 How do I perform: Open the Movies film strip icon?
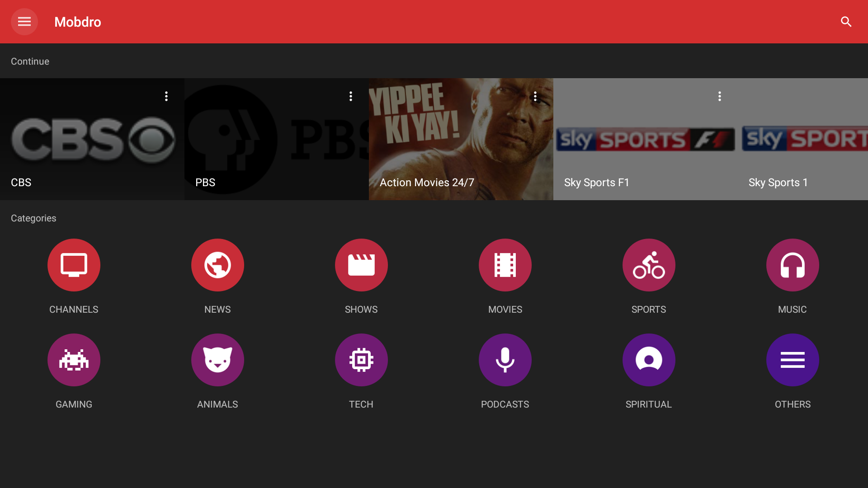pos(505,265)
